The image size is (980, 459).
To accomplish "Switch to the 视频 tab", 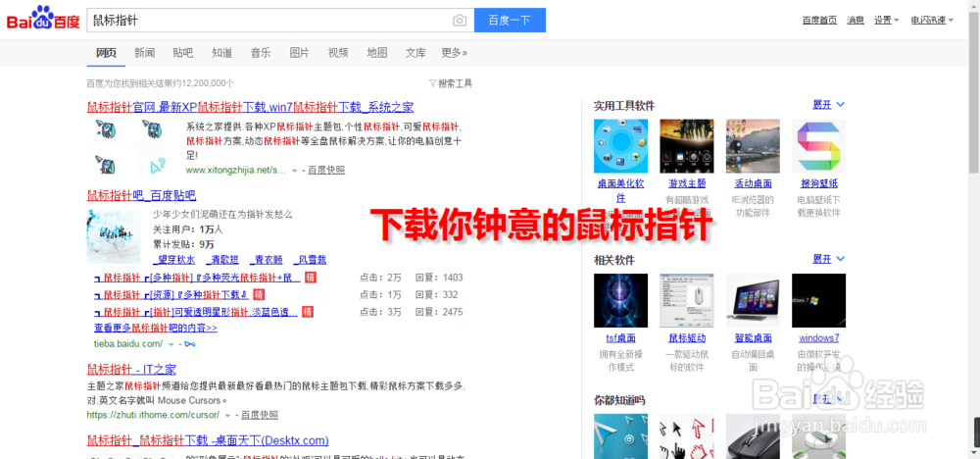I will (338, 53).
